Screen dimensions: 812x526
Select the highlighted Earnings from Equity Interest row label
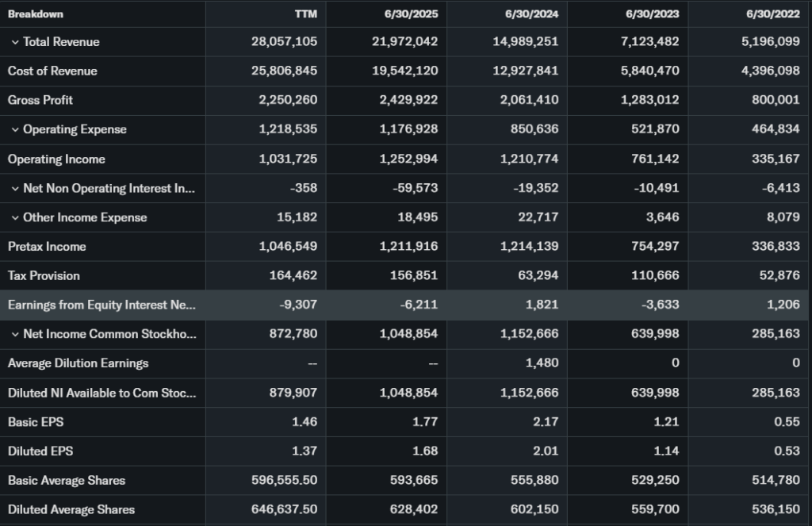pyautogui.click(x=101, y=305)
